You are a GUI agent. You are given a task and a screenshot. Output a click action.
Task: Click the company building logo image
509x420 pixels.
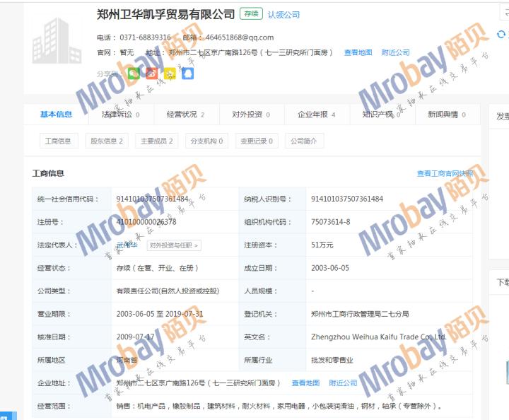57,40
